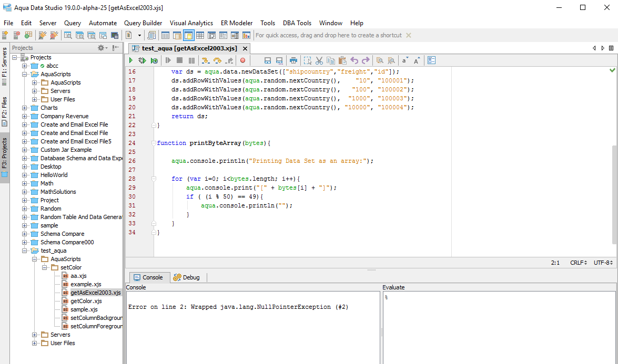Show next editor tab with right arrow
618x364 pixels.
point(603,48)
